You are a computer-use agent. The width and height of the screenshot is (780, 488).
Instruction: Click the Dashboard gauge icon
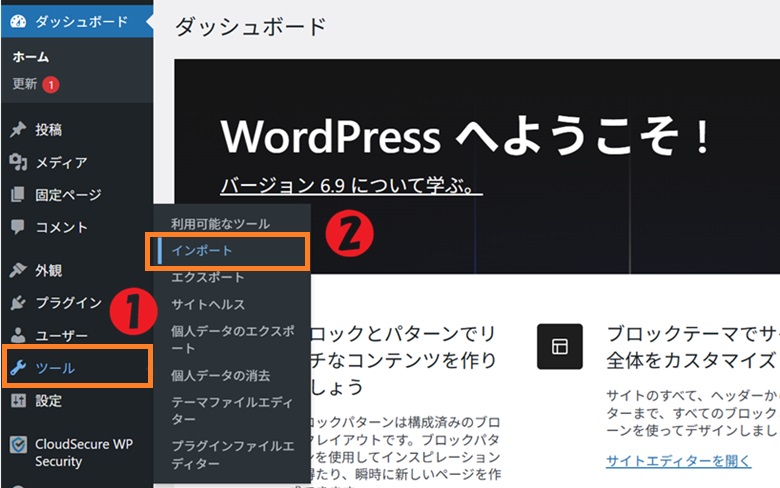tap(18, 21)
